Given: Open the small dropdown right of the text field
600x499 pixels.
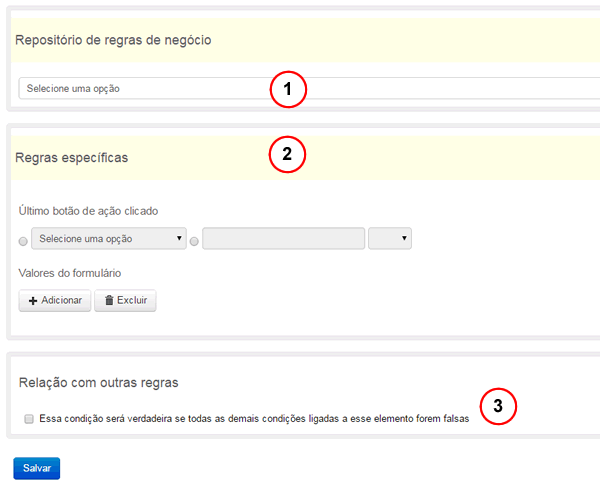Looking at the screenshot, I should coord(390,239).
